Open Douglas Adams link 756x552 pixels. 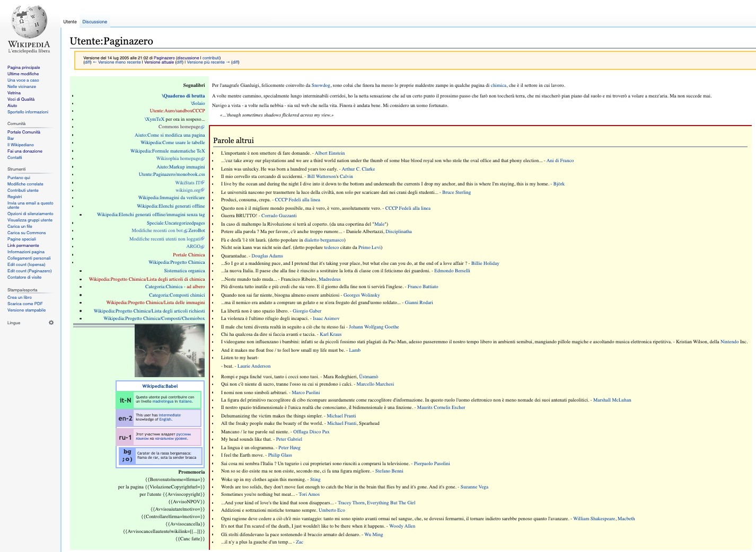[x=267, y=256]
